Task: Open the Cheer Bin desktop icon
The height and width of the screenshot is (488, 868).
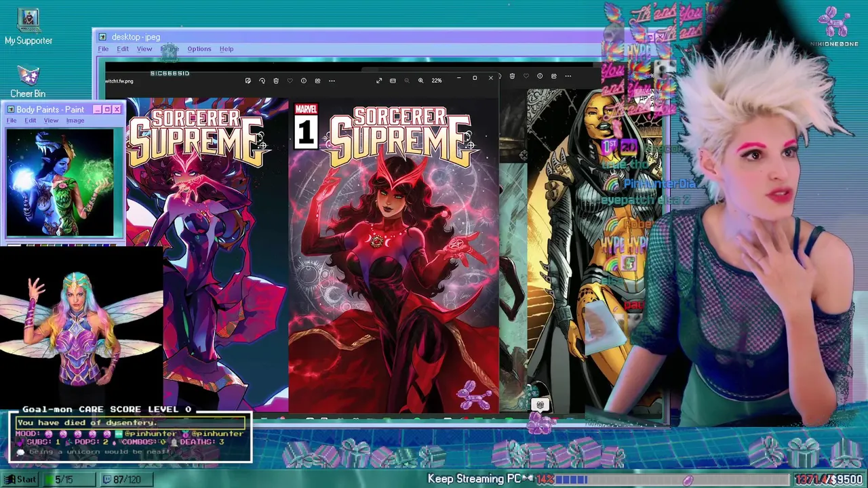Action: click(x=28, y=81)
